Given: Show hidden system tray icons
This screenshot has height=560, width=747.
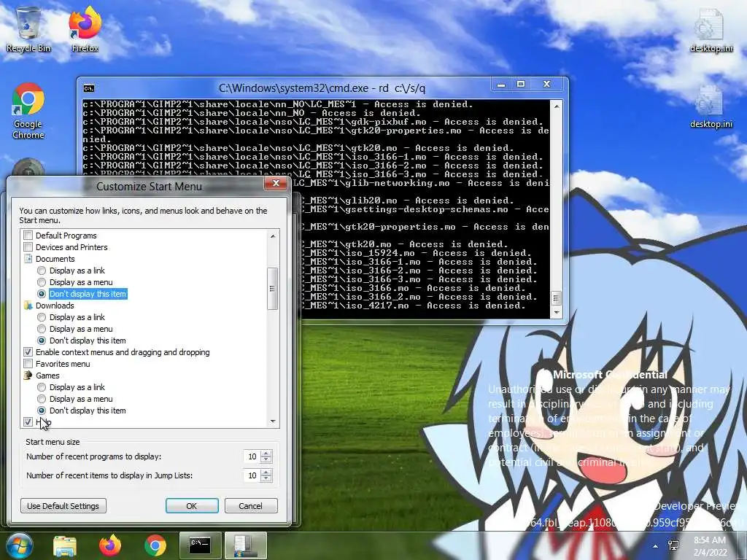Looking at the screenshot, I should (x=656, y=547).
